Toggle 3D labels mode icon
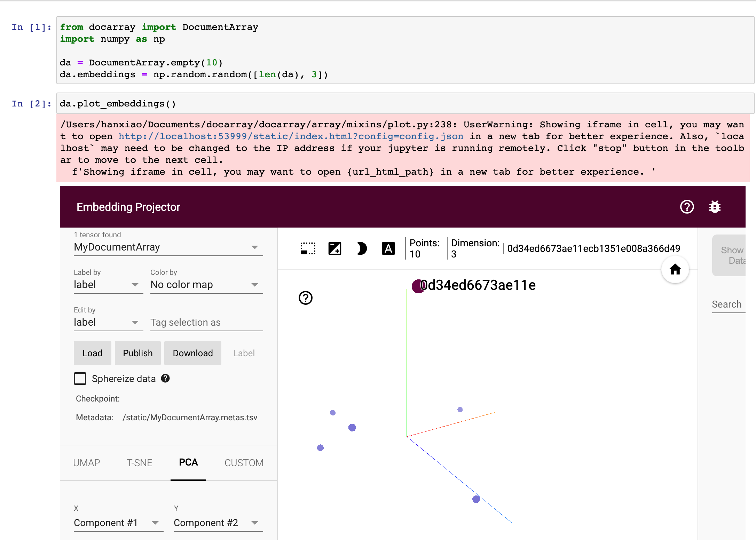This screenshot has width=756, height=540. [x=388, y=248]
